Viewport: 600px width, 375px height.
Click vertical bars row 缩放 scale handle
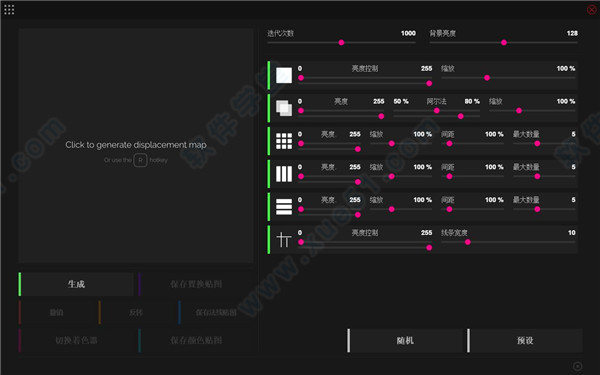tap(391, 176)
